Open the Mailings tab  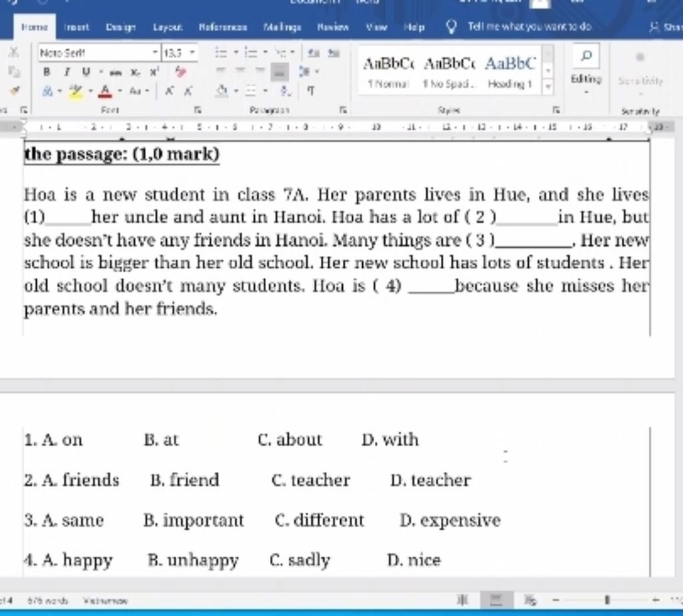point(282,27)
